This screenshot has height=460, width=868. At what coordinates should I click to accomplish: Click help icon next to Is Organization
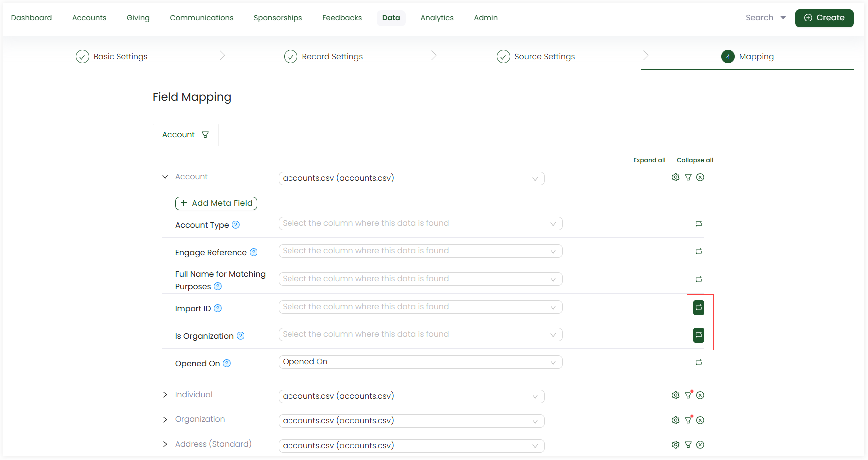pyautogui.click(x=241, y=336)
